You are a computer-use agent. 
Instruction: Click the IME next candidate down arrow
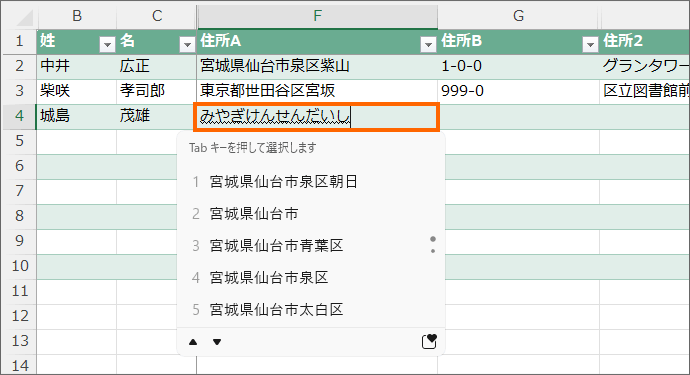[x=217, y=342]
